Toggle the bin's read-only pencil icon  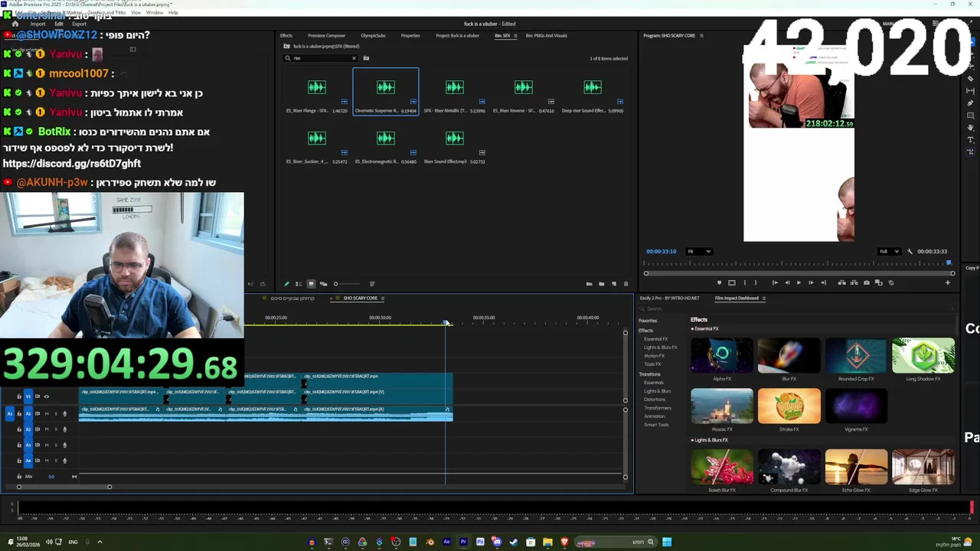tap(286, 284)
